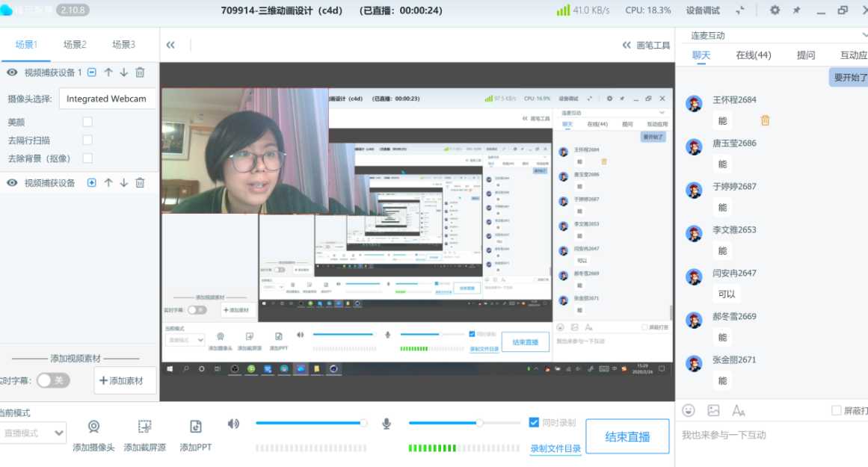Click the Add PPT (添加PPT) icon
868x467 pixels.
[196, 427]
